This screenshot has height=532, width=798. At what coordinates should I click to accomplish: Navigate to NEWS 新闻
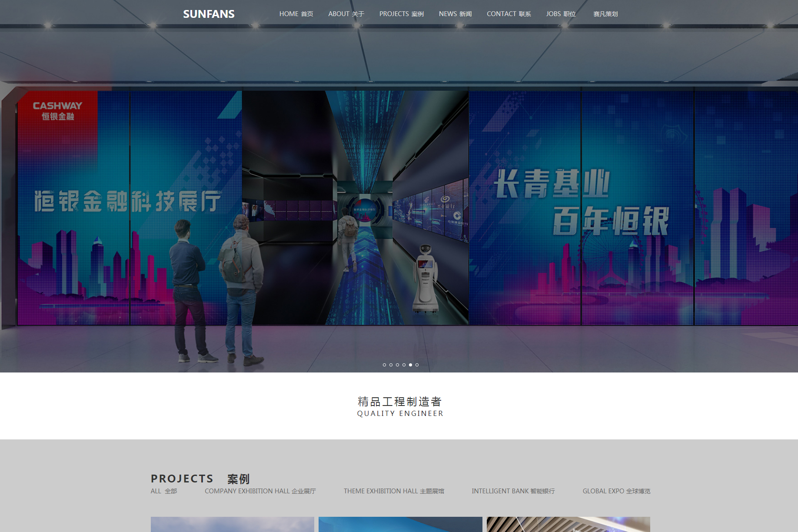click(455, 14)
